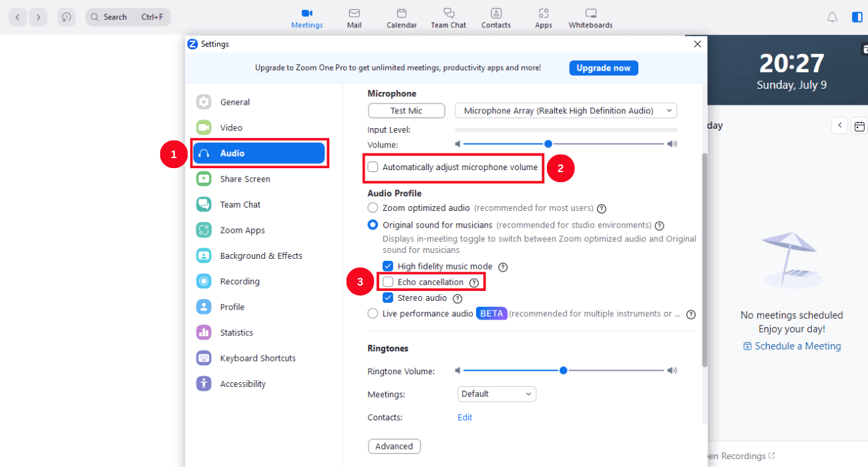
Task: Open Share Screen settings
Action: pos(258,179)
